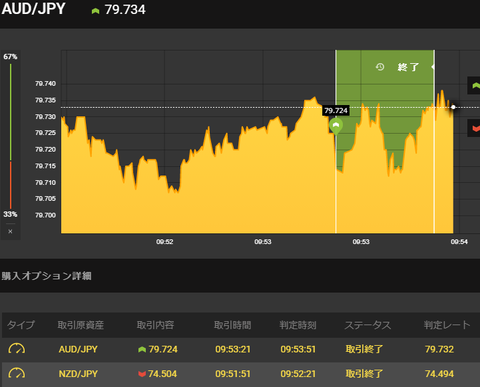The image size is (480, 387).
Task: Click the white current-price dot on chart line
Action: pyautogui.click(x=453, y=107)
